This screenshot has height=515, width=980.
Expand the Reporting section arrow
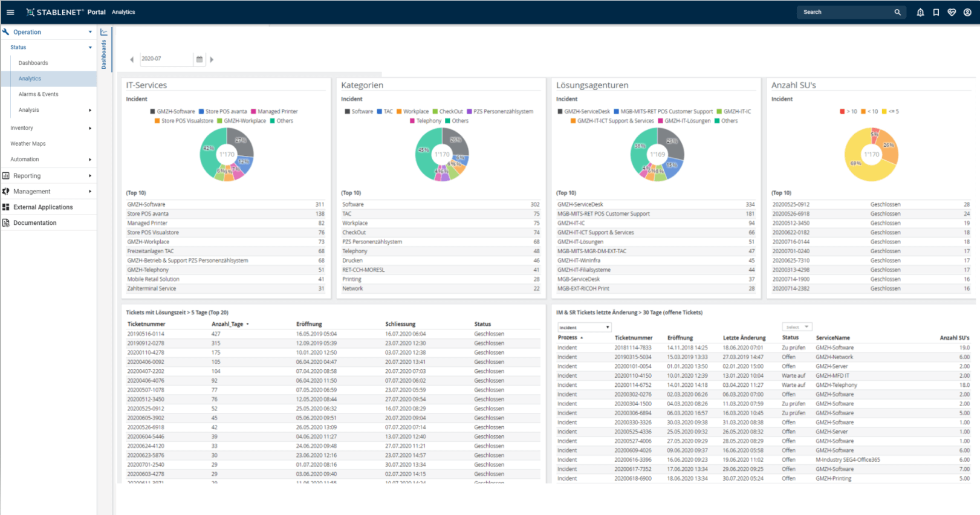click(90, 176)
